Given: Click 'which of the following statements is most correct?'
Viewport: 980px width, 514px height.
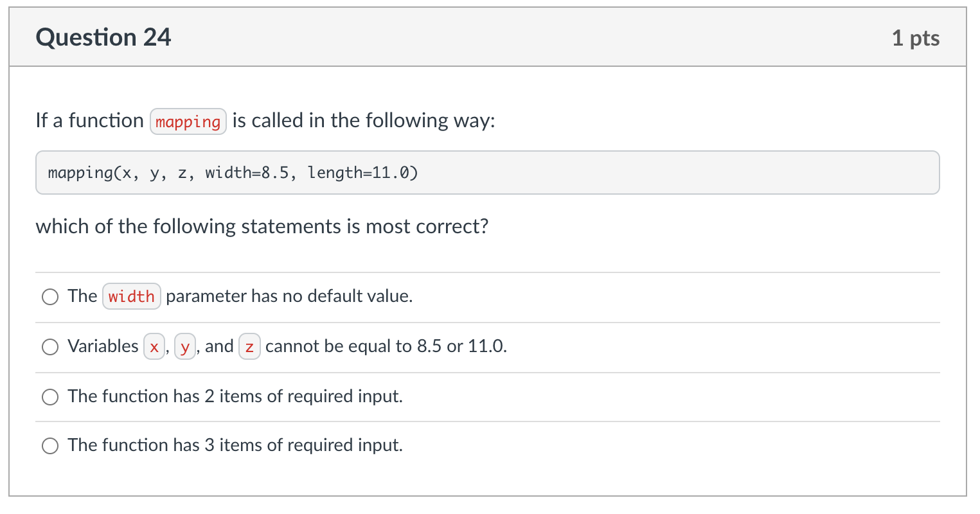Looking at the screenshot, I should tap(262, 226).
